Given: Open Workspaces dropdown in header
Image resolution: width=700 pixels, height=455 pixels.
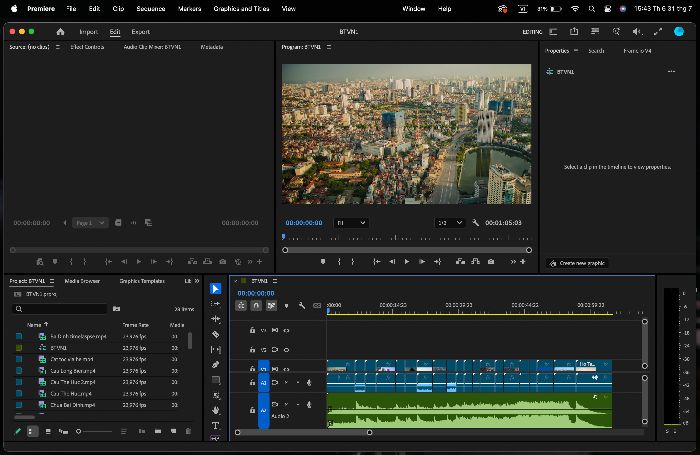Looking at the screenshot, I should [553, 31].
